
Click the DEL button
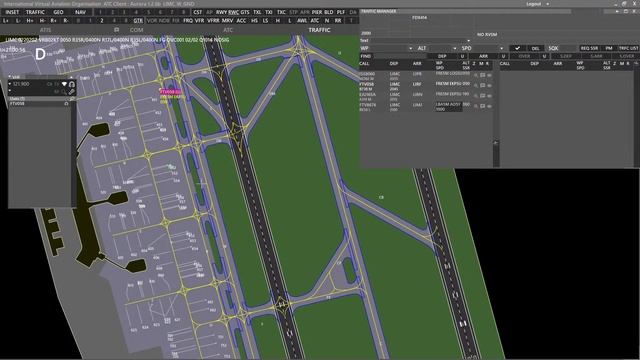click(x=535, y=48)
